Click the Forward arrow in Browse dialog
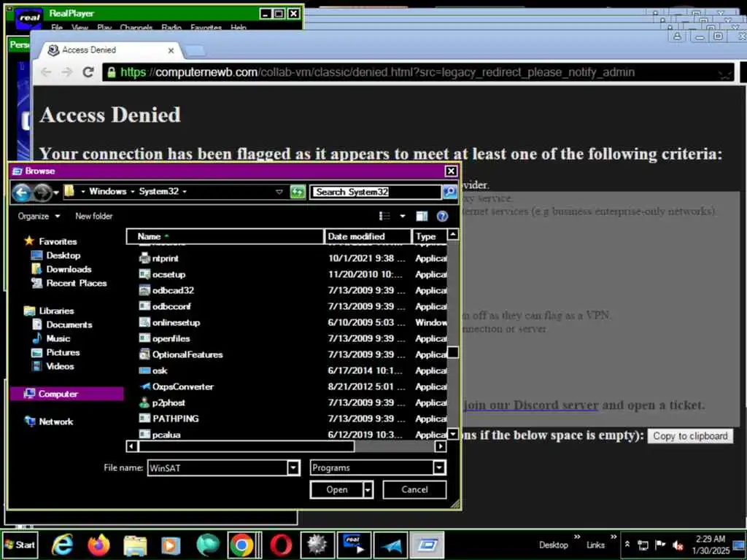The height and width of the screenshot is (560, 747). point(42,192)
